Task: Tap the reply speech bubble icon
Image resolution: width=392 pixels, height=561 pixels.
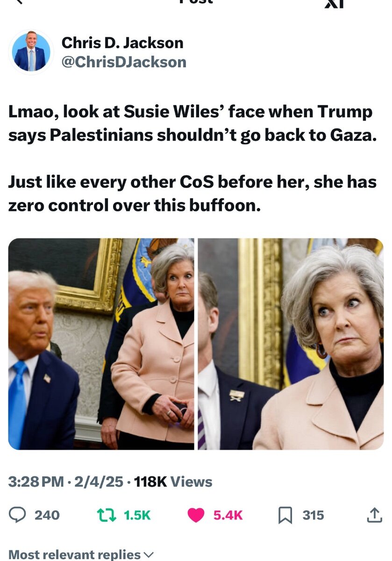Action: [x=18, y=515]
